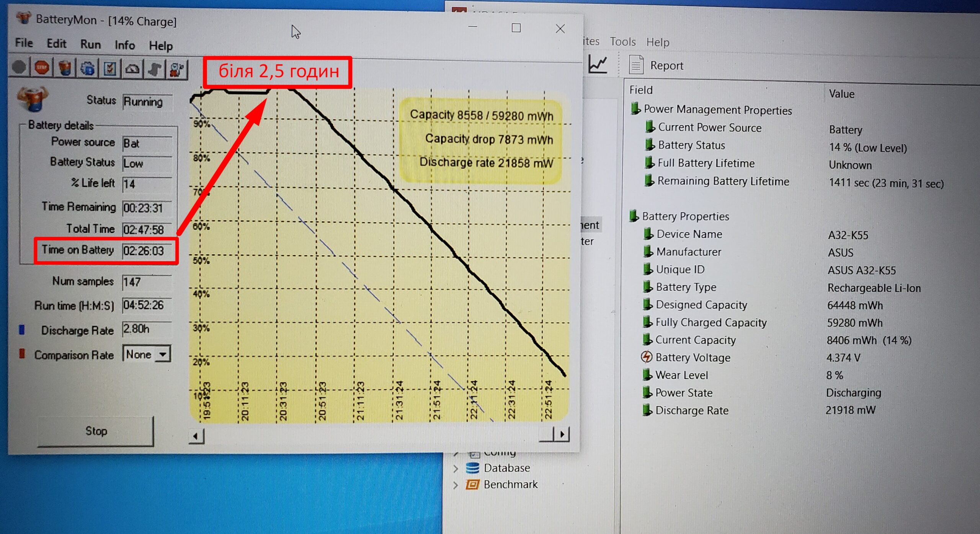Click the graph chart icon beside Report

598,64
